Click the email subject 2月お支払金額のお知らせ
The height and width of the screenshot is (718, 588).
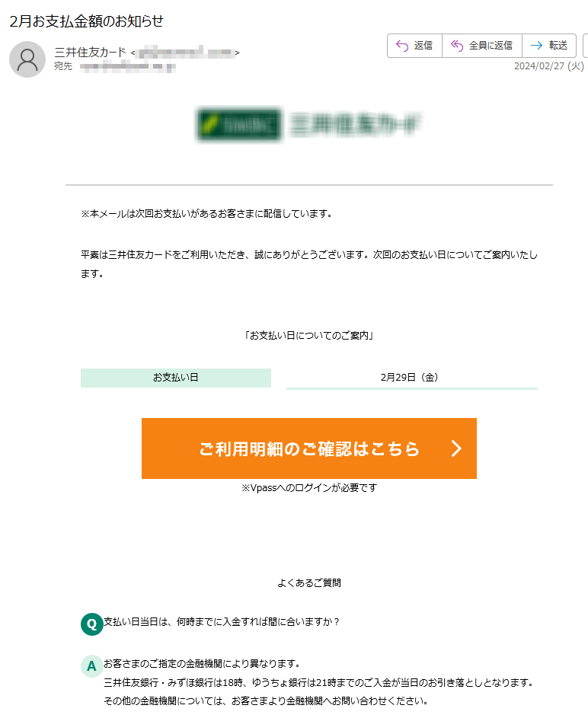click(87, 21)
